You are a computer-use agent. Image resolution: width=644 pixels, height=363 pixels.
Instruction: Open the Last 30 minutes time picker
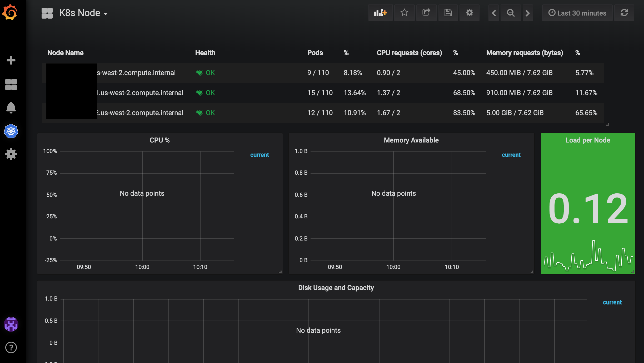pos(577,13)
